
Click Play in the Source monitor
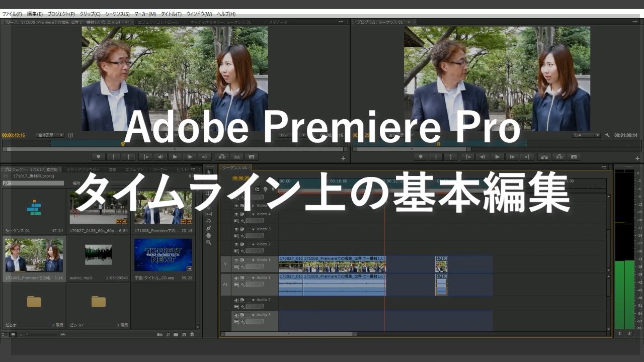pos(175,157)
